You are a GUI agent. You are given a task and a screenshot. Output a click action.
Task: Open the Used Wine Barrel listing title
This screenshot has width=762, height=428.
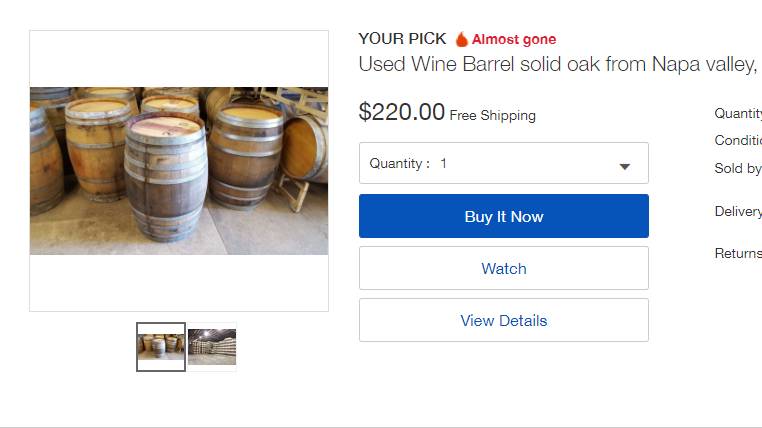(x=558, y=65)
